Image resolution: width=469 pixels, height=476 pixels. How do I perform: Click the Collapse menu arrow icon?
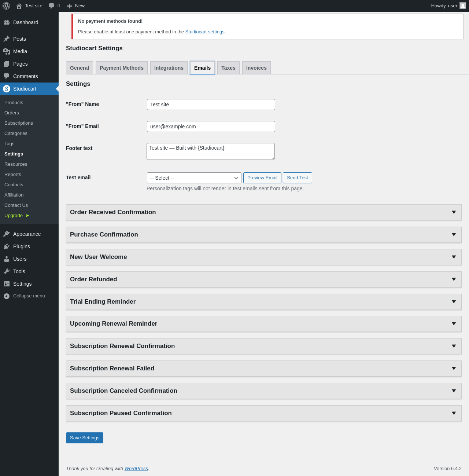click(7, 296)
